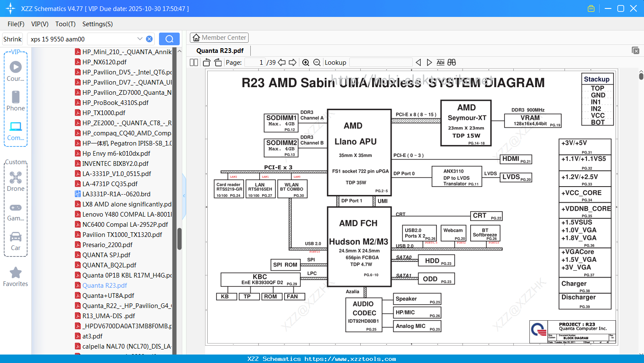The width and height of the screenshot is (644, 363).
Task: Open the Car category icon
Action: tap(16, 241)
